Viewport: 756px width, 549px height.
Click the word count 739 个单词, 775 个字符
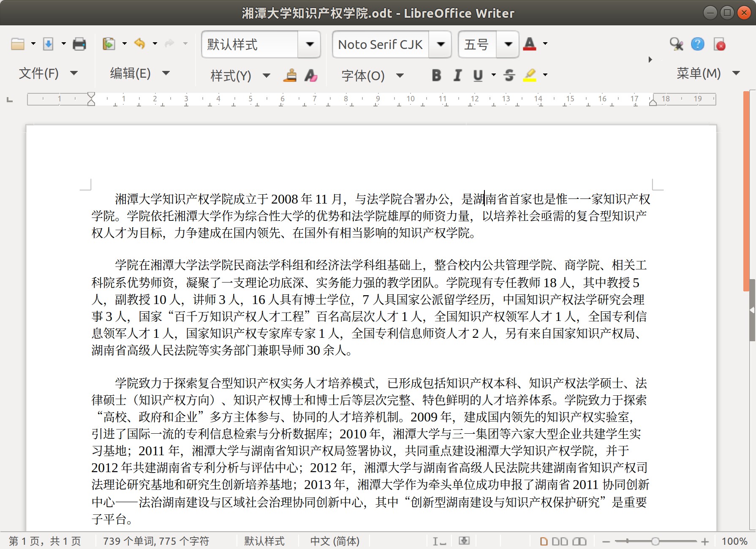[x=156, y=541]
